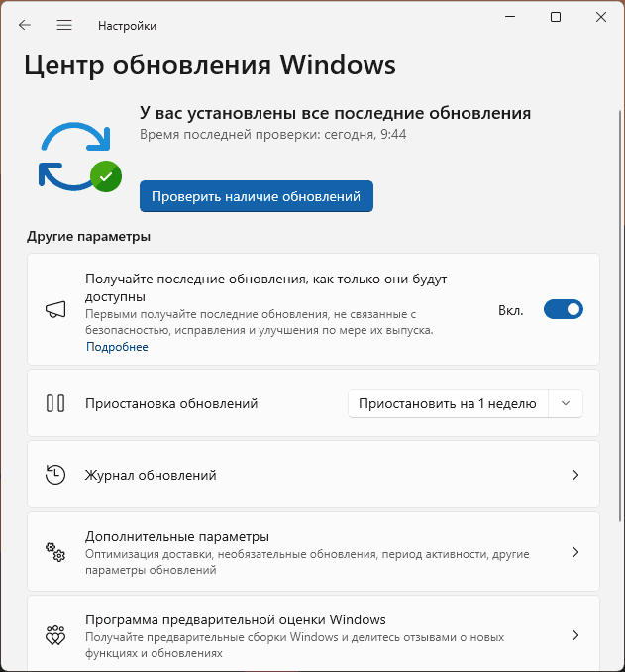Click Приостановить на 1 неделю button
This screenshot has width=625, height=672.
pyautogui.click(x=447, y=403)
